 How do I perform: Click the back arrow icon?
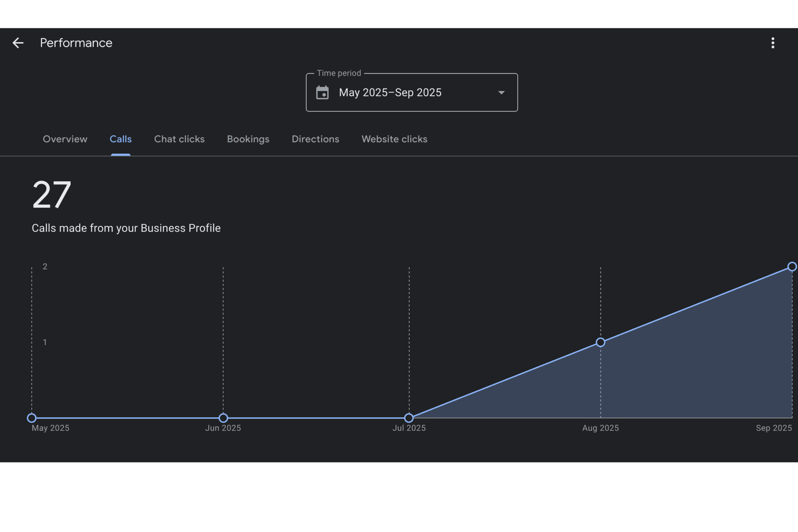coord(18,43)
